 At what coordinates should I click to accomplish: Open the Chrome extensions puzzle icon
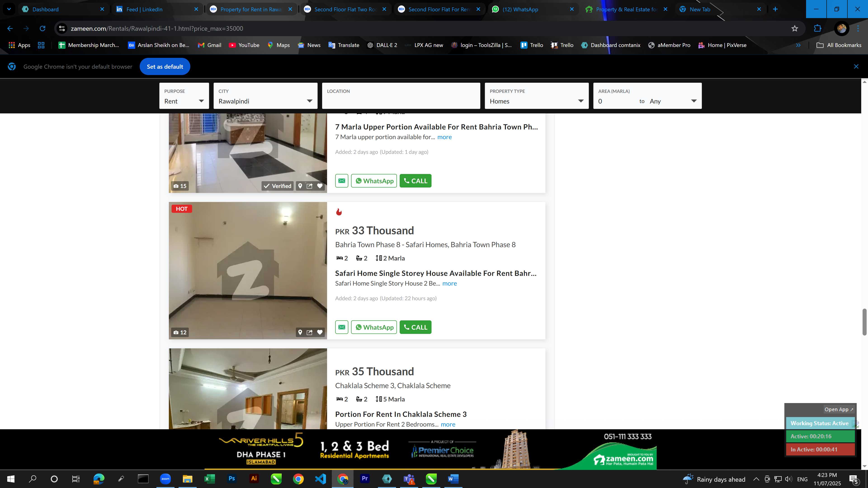click(818, 29)
